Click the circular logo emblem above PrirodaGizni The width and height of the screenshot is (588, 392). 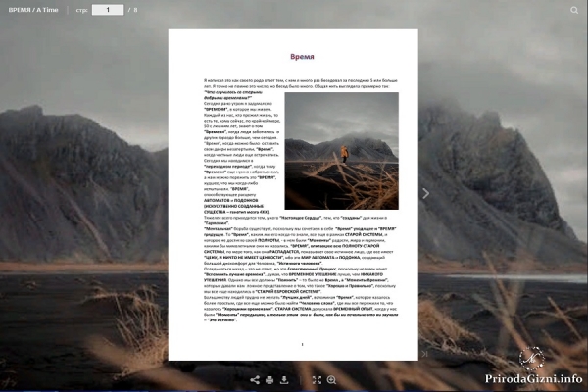point(531,359)
